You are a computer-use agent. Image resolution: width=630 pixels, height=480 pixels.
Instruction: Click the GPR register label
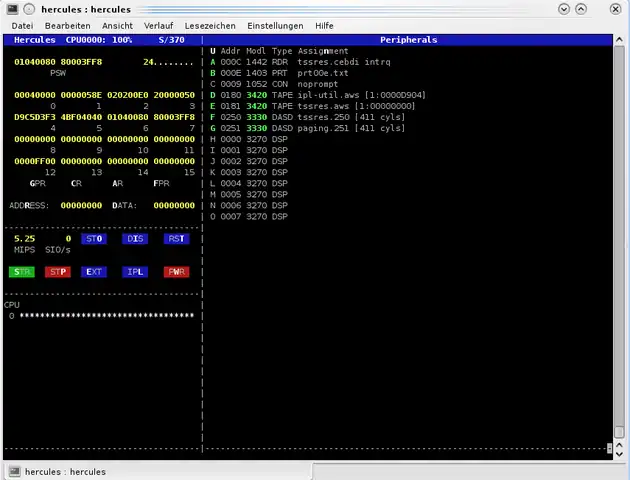click(x=37, y=184)
